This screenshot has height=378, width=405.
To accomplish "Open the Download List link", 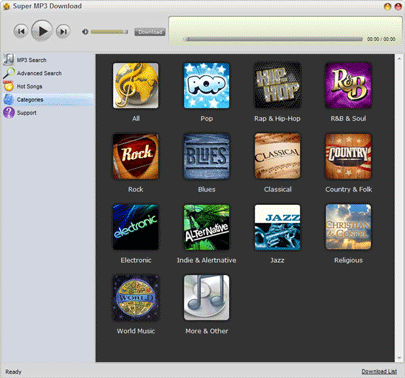I will click(x=379, y=371).
